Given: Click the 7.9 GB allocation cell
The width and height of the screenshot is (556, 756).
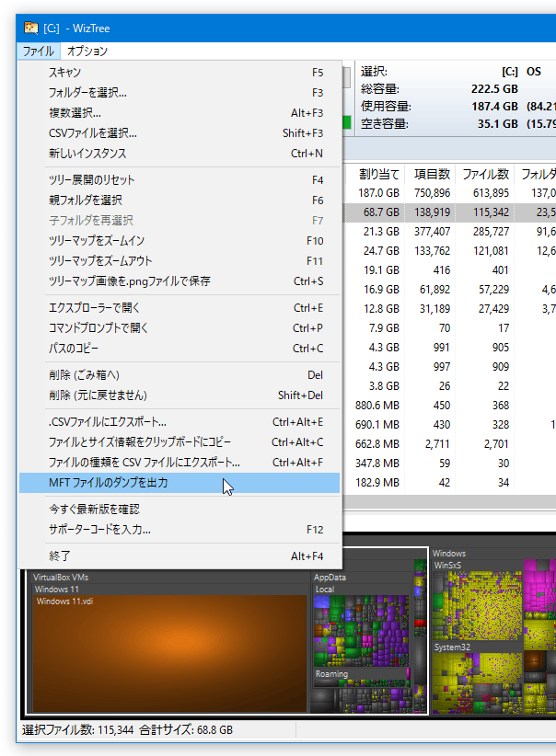Looking at the screenshot, I should pos(384,327).
